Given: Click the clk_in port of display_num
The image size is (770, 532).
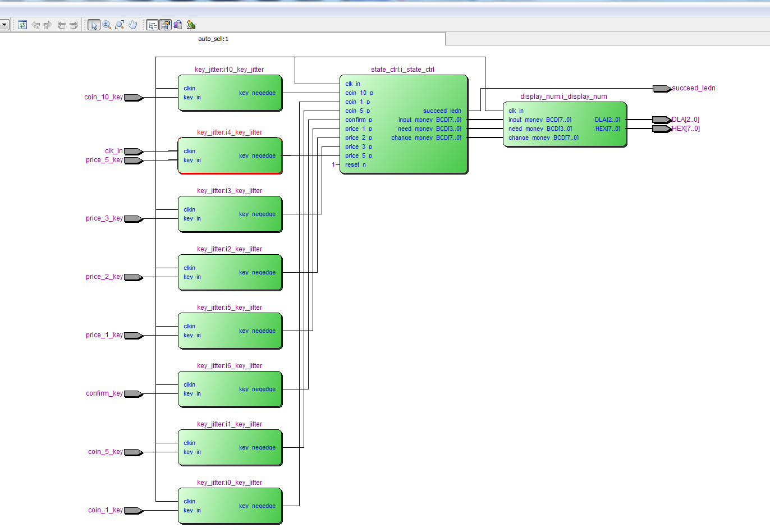Looking at the screenshot, I should point(516,111).
